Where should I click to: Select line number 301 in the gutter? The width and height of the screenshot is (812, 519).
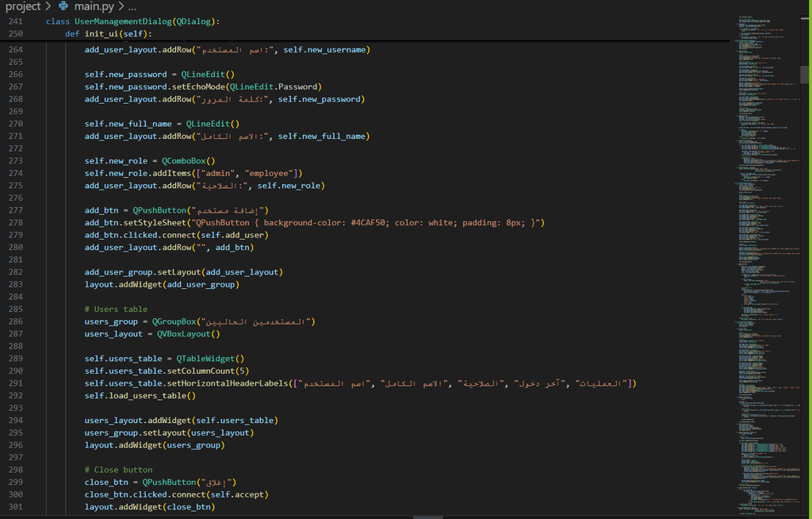click(16, 506)
